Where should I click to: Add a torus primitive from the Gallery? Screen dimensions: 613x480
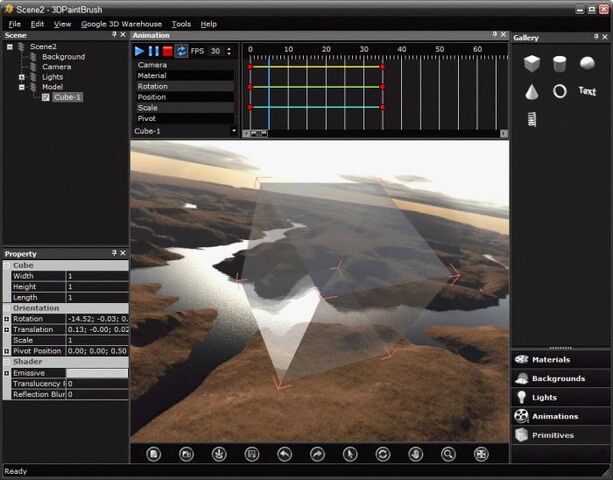pos(559,91)
